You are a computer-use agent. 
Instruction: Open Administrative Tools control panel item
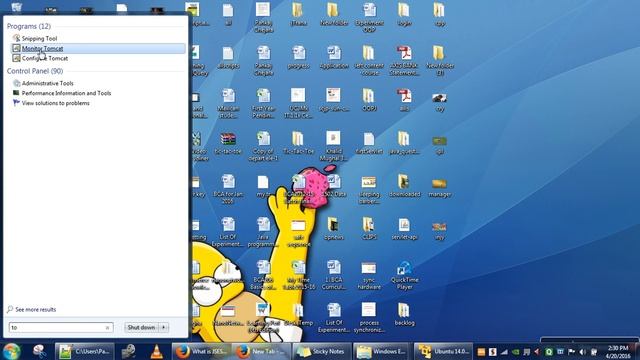point(47,83)
